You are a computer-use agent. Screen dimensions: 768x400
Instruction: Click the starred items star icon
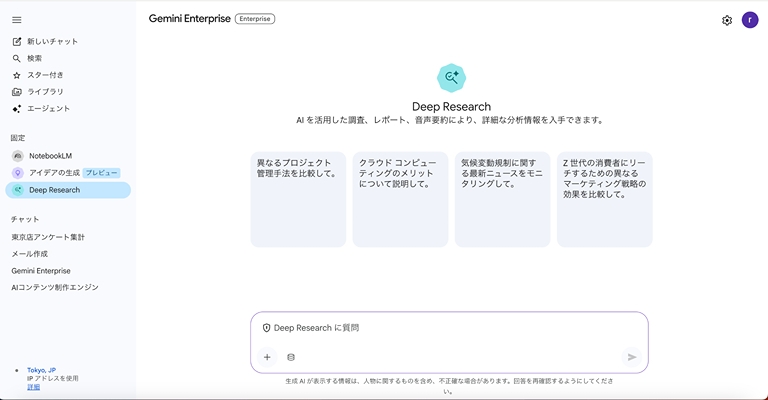point(17,75)
